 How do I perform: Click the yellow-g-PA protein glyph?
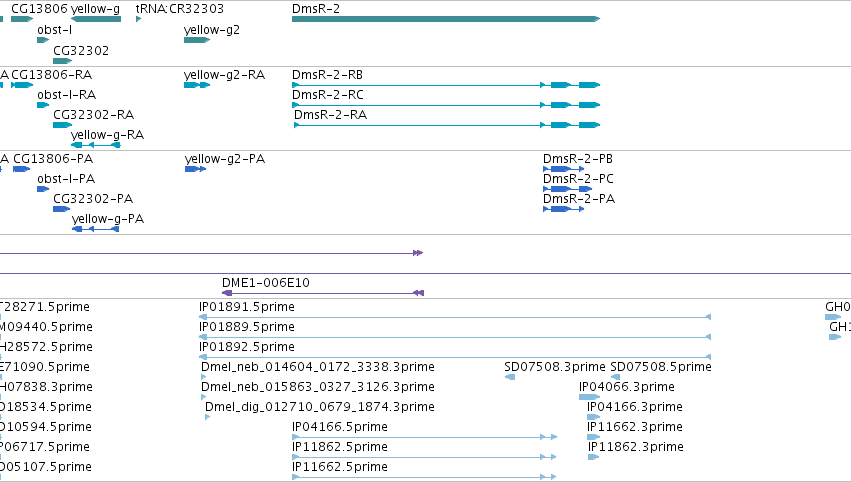(96, 229)
